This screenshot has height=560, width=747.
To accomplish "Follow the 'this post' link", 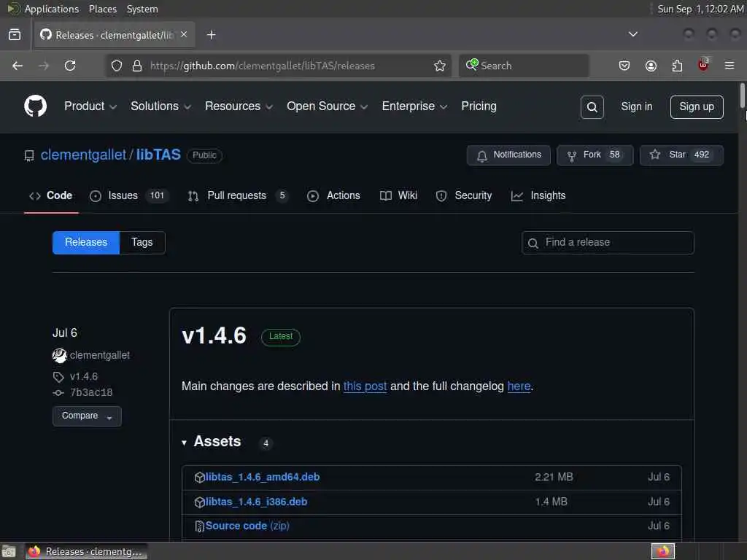I will [365, 386].
